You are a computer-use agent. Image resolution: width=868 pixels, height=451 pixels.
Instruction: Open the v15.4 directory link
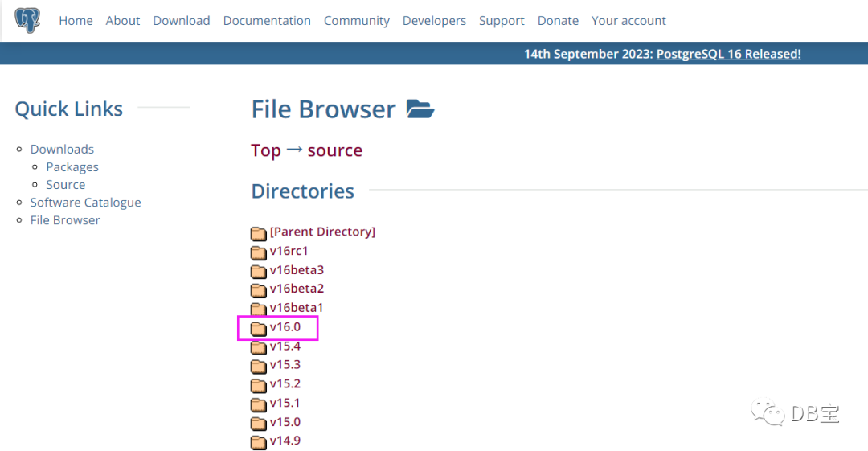[x=285, y=346]
